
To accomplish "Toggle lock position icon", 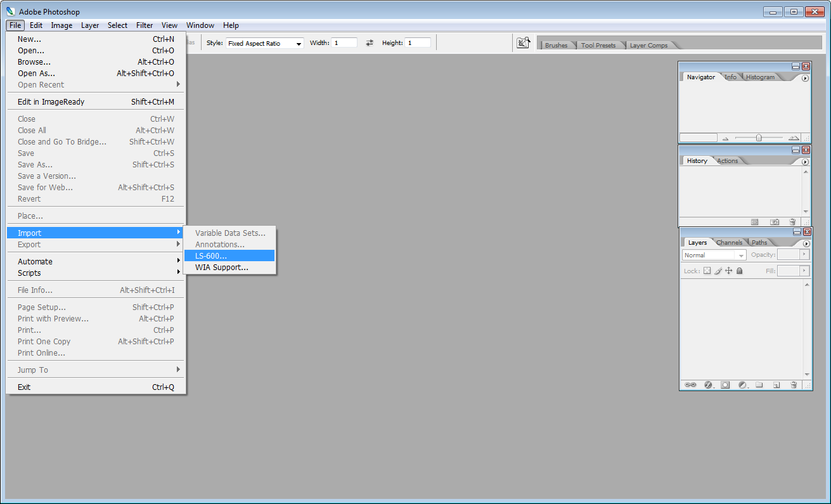I will pyautogui.click(x=729, y=271).
